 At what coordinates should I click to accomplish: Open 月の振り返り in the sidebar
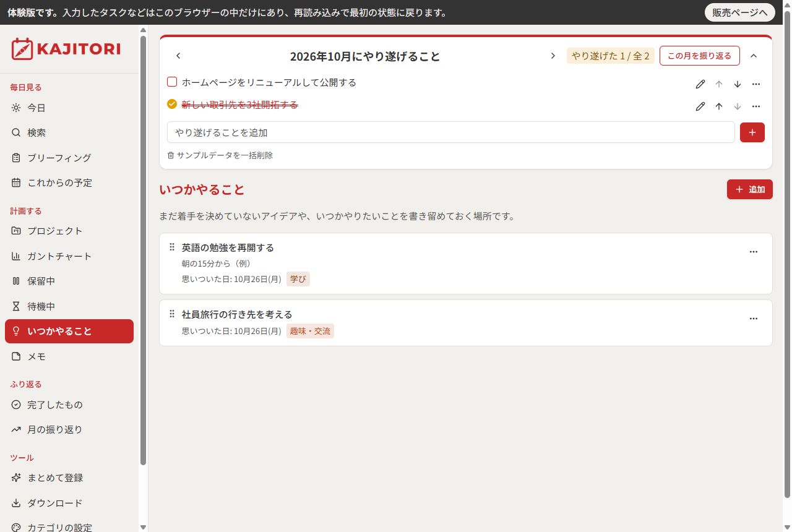(69, 429)
